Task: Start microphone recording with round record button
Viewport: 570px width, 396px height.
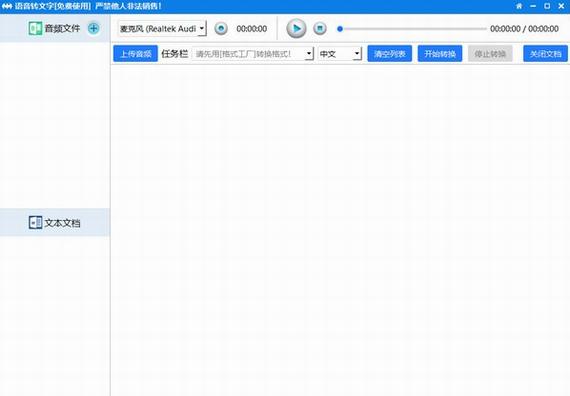Action: [x=221, y=28]
